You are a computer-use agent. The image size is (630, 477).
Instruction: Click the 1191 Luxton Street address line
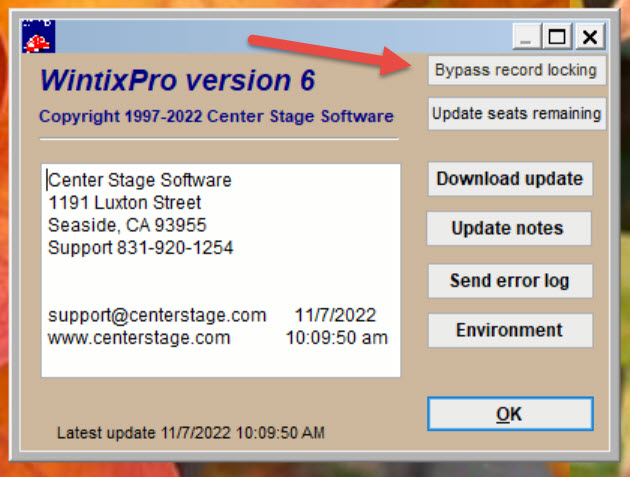[x=125, y=203]
